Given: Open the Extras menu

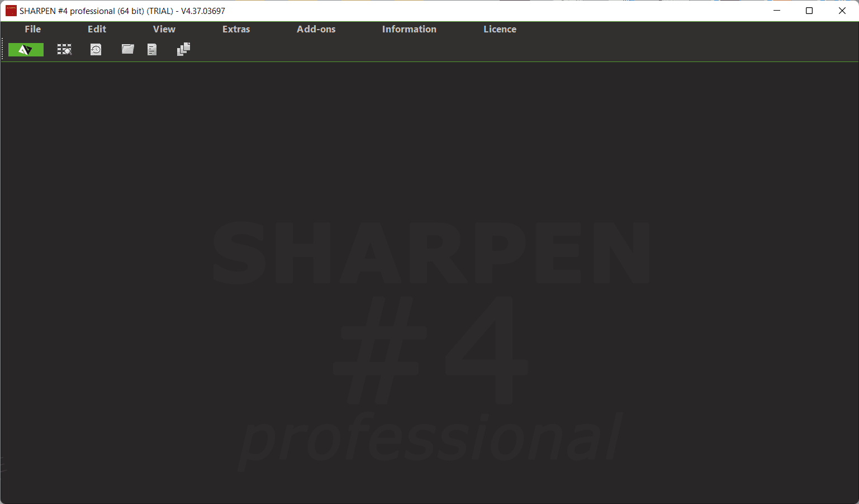Looking at the screenshot, I should click(x=236, y=29).
